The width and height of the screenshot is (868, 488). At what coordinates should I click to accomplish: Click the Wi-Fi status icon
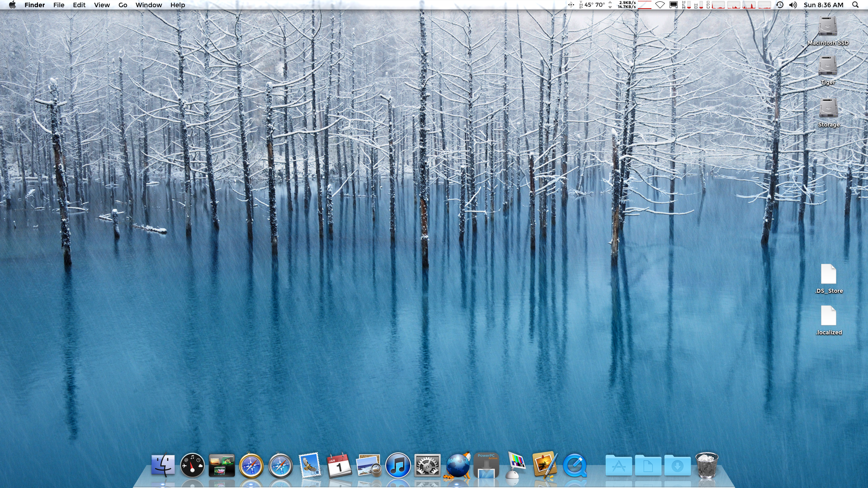[x=660, y=5]
